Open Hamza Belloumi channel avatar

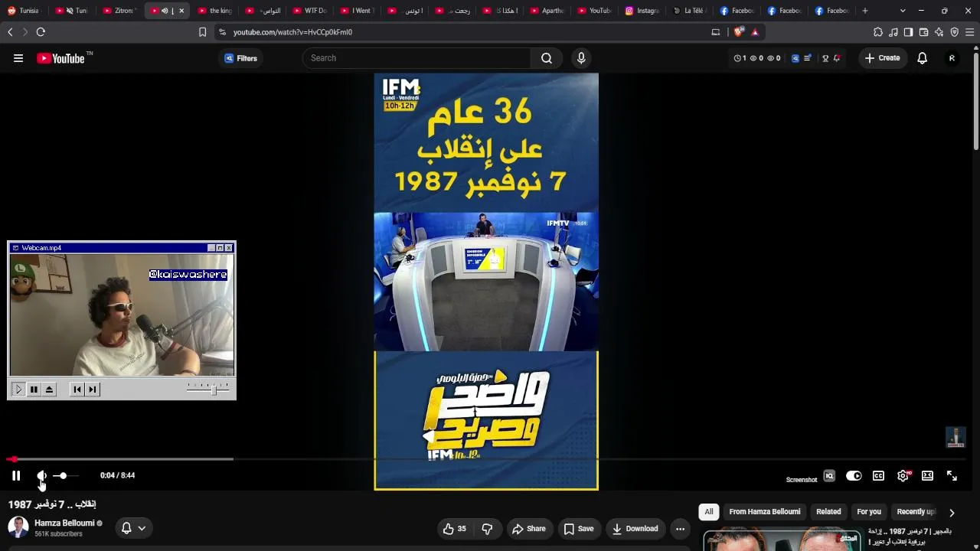click(x=18, y=527)
